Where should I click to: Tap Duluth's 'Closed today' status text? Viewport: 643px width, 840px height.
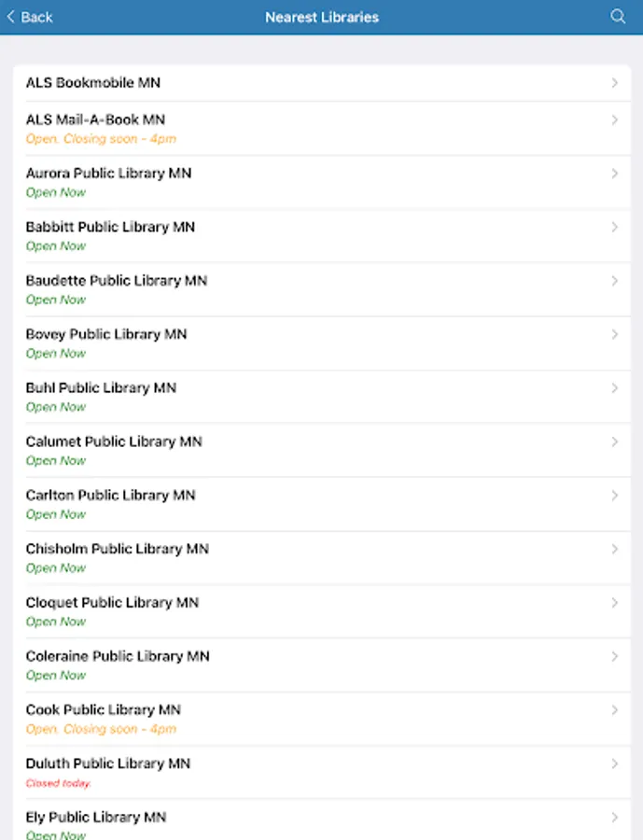click(58, 783)
